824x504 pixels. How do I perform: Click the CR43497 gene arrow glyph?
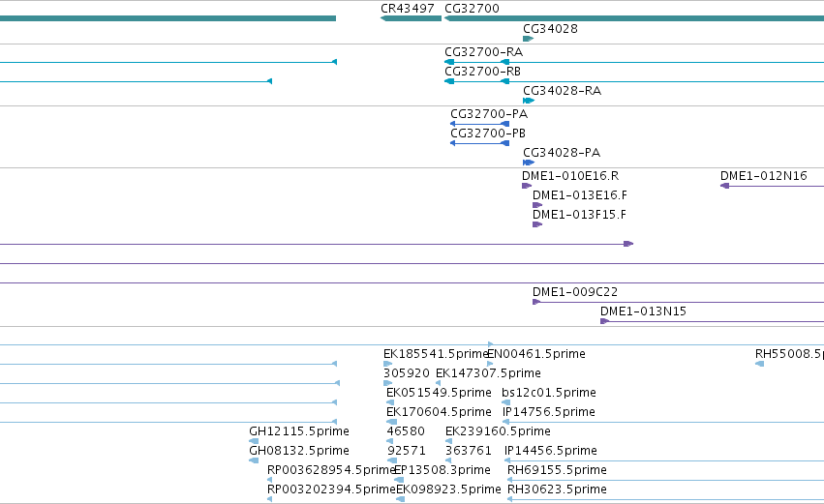coord(411,18)
